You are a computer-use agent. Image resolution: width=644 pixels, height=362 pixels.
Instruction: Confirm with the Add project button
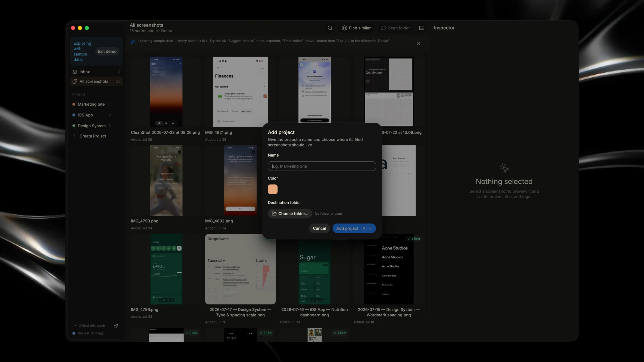pyautogui.click(x=354, y=228)
